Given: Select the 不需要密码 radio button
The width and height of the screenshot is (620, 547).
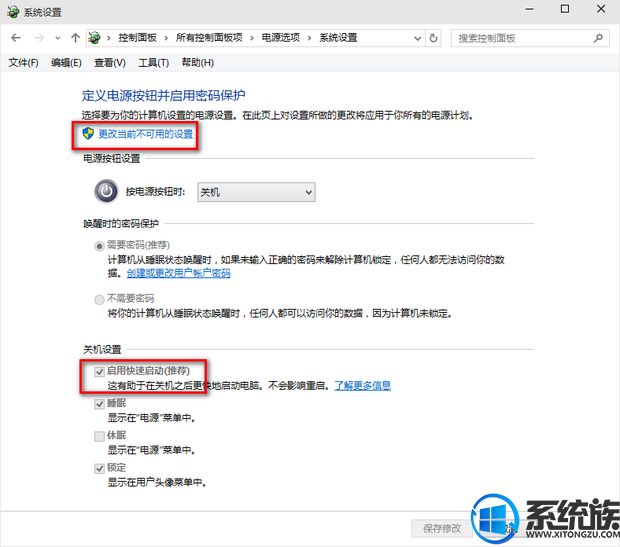Looking at the screenshot, I should [99, 299].
